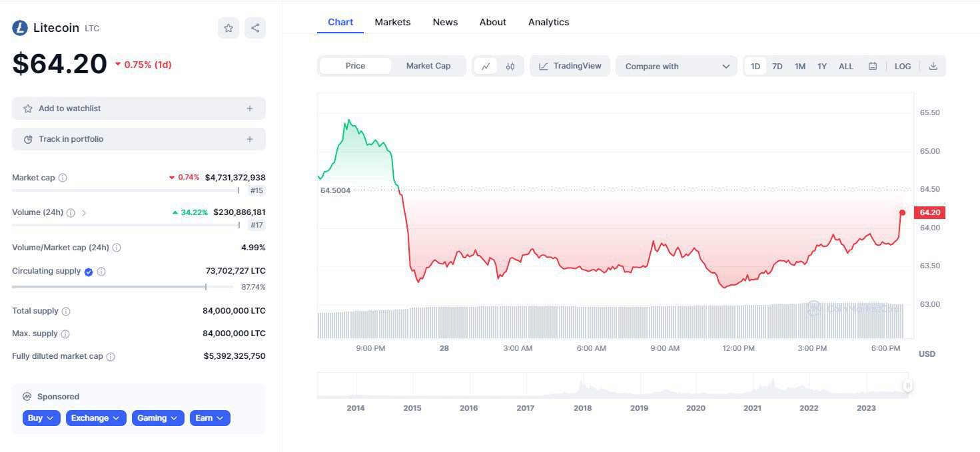Click the Max. supply info icon
980x452 pixels.
click(x=65, y=334)
